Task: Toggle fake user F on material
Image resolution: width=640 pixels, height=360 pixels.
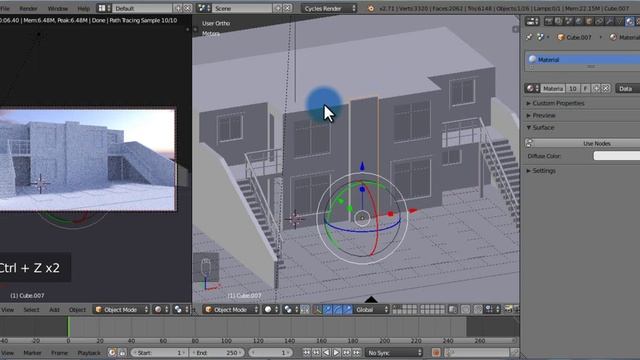Action: (585, 88)
